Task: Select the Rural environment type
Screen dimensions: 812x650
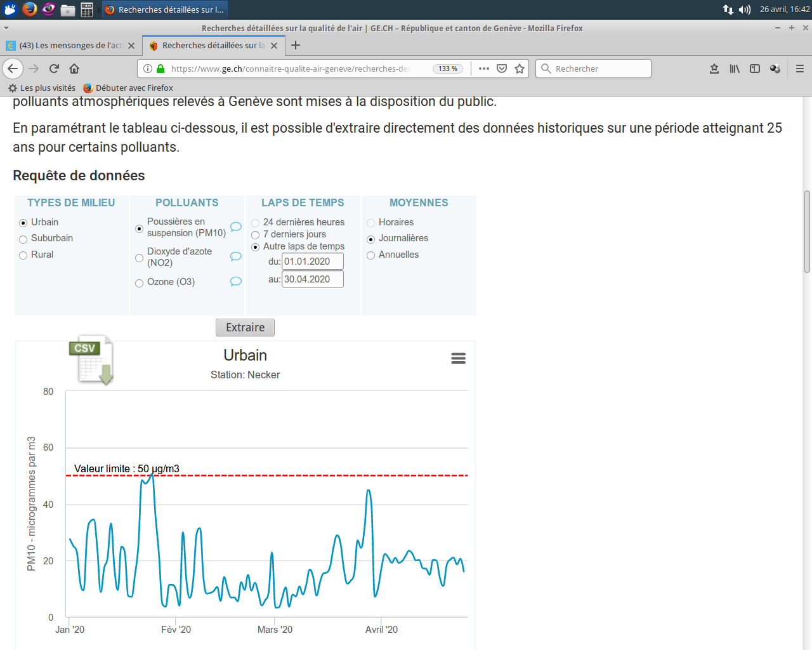Action: [23, 255]
